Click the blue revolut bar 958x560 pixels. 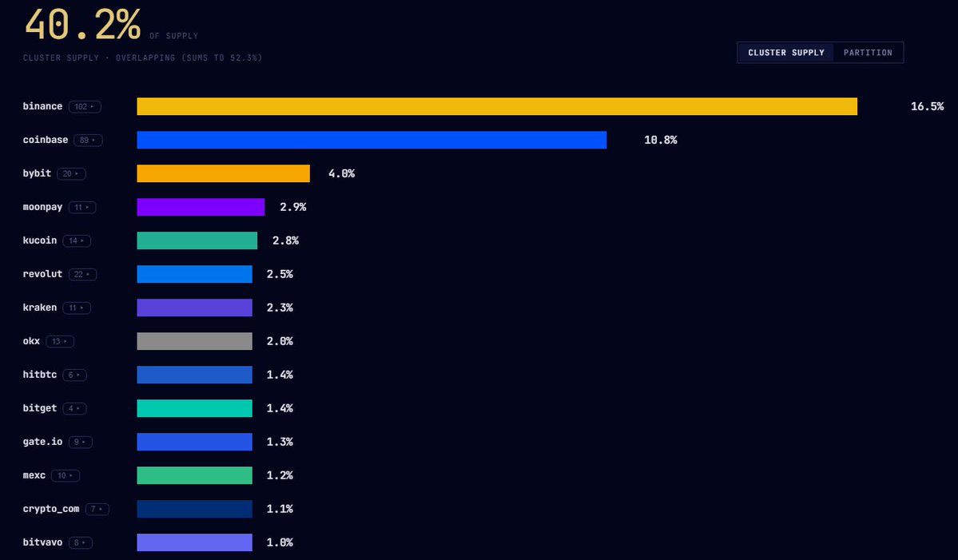click(x=194, y=274)
